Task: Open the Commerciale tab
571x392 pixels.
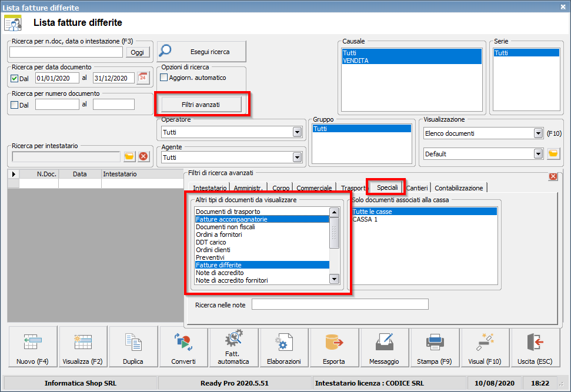Action: point(314,188)
